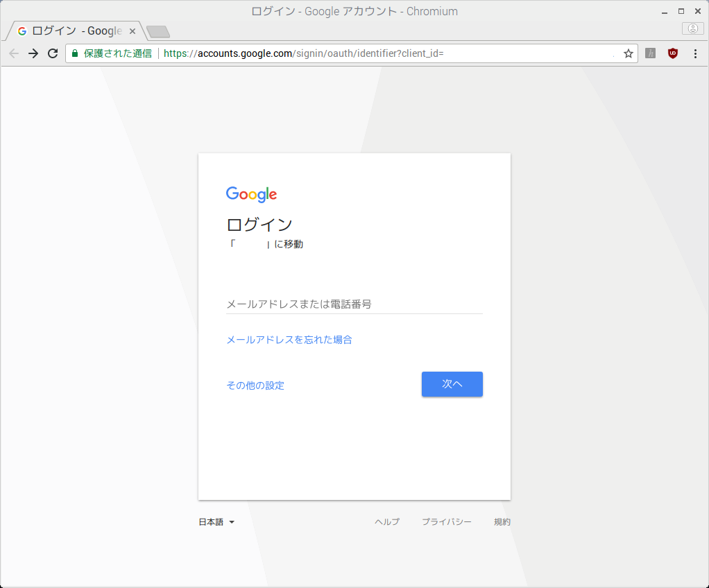Close the Chromium window

[x=698, y=11]
